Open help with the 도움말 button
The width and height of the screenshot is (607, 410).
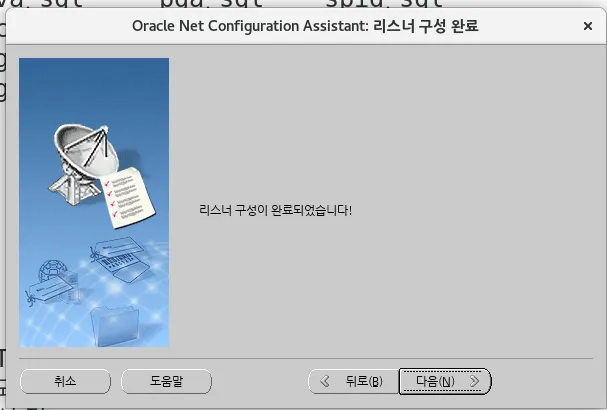tap(166, 381)
